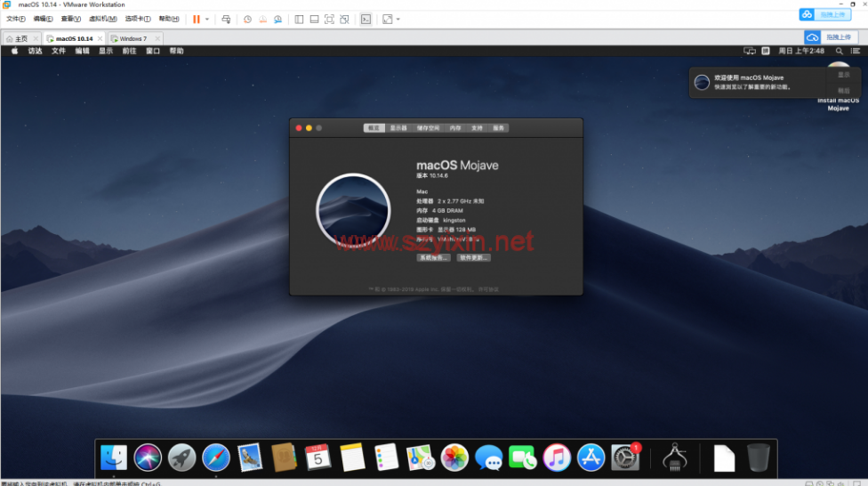The height and width of the screenshot is (486, 868).
Task: Switch to the 内存 tab
Action: (x=455, y=128)
